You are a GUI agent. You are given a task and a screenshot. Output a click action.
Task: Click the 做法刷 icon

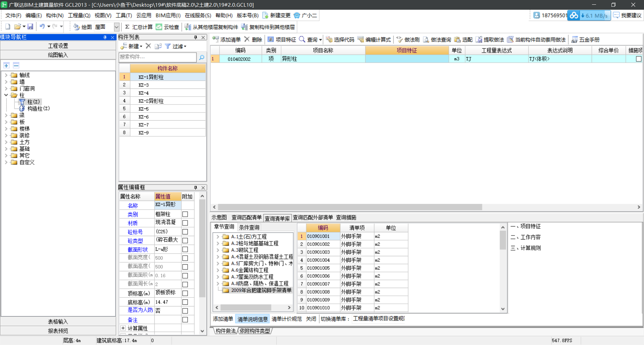[x=399, y=40]
